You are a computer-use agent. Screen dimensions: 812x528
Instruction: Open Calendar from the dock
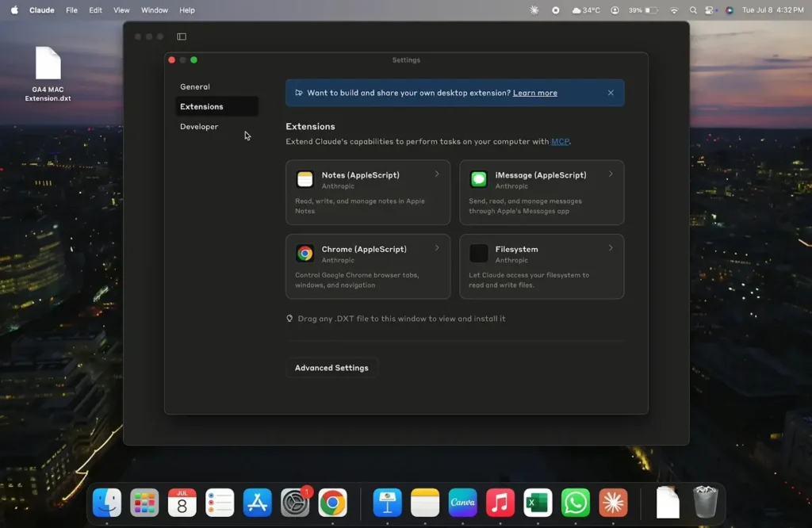[x=182, y=502]
